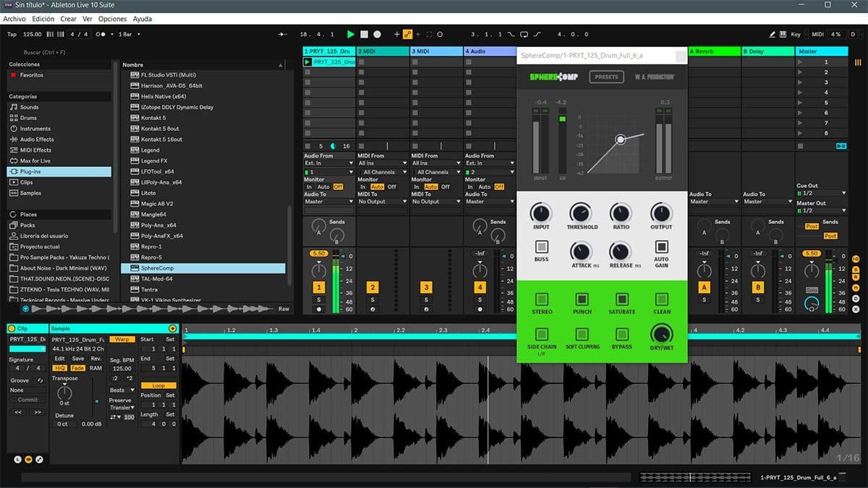The height and width of the screenshot is (488, 868).
Task: Launch the PRYT_125_Drum clip in track 1
Action: coord(307,62)
